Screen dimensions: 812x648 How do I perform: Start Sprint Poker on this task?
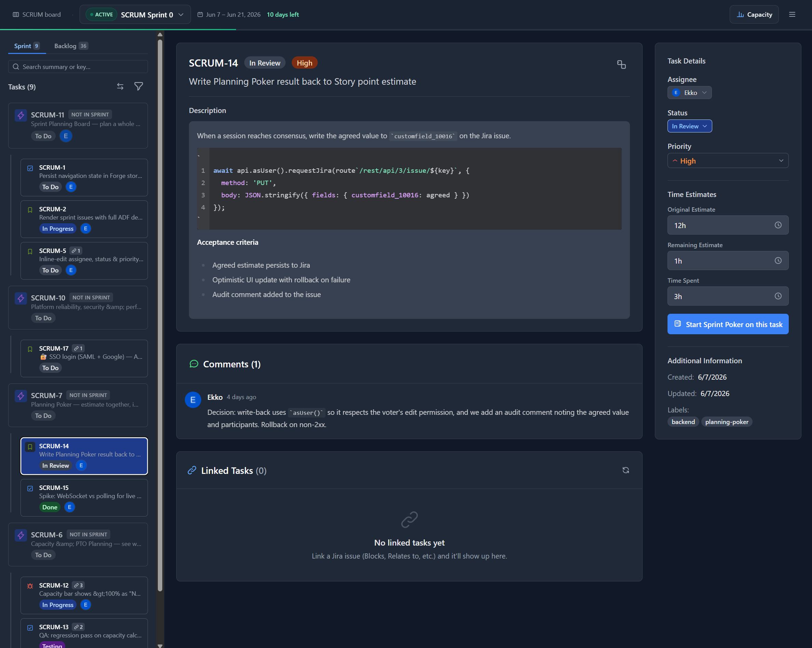coord(728,324)
